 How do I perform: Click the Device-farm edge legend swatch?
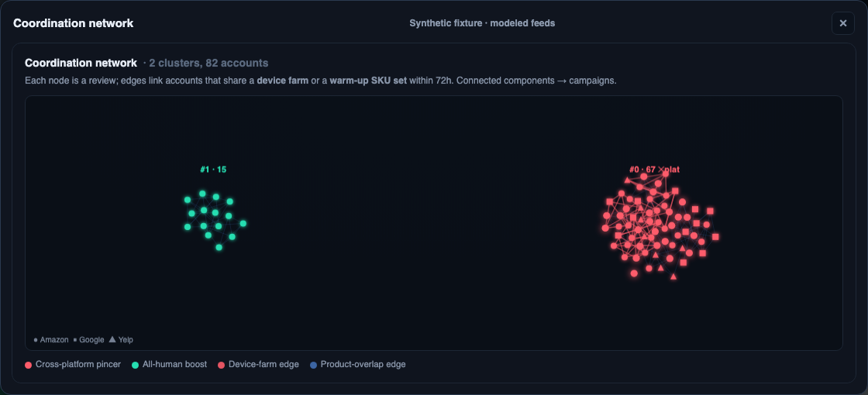point(221,365)
